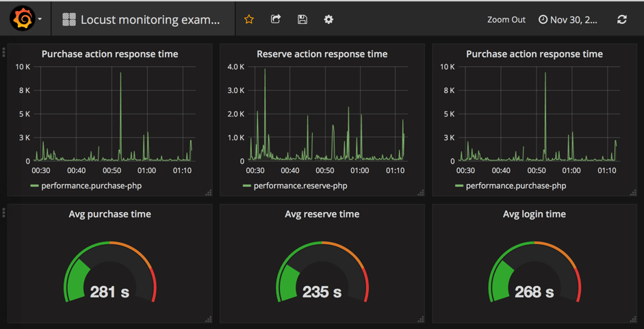The height and width of the screenshot is (329, 644).
Task: Open Avg login time panel title menu
Action: tap(534, 214)
